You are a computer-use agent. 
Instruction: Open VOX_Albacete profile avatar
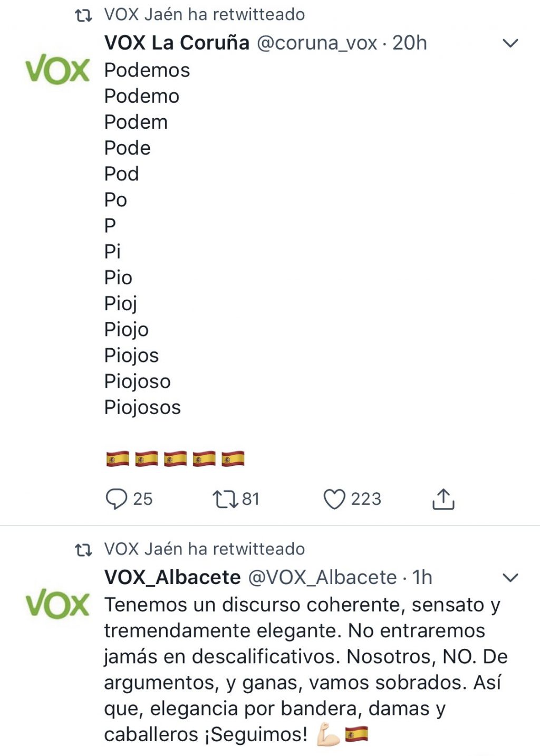pyautogui.click(x=57, y=604)
